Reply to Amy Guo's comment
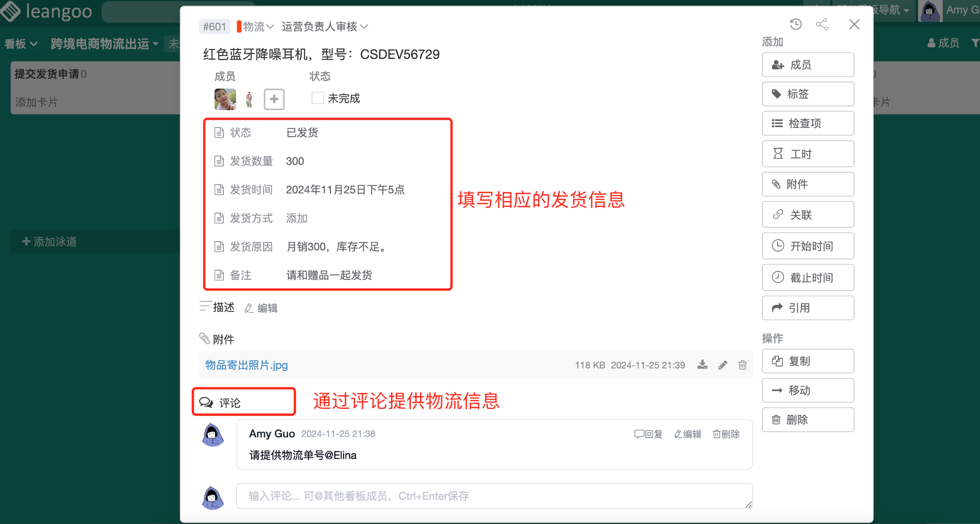This screenshot has width=980, height=524. 648,434
